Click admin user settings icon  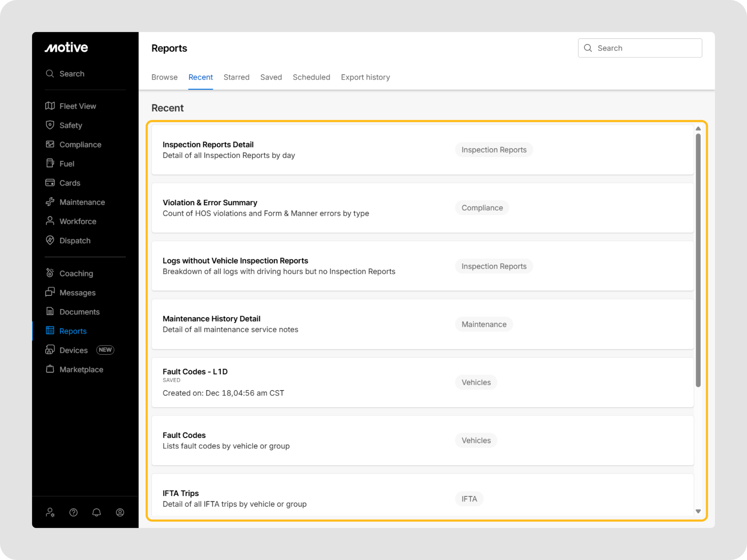(x=50, y=513)
